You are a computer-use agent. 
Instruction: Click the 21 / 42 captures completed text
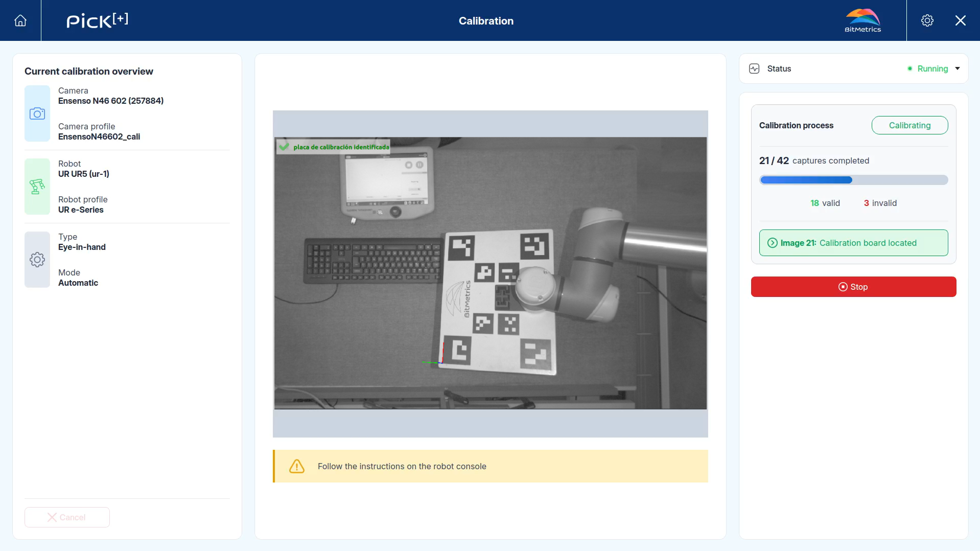tap(814, 160)
